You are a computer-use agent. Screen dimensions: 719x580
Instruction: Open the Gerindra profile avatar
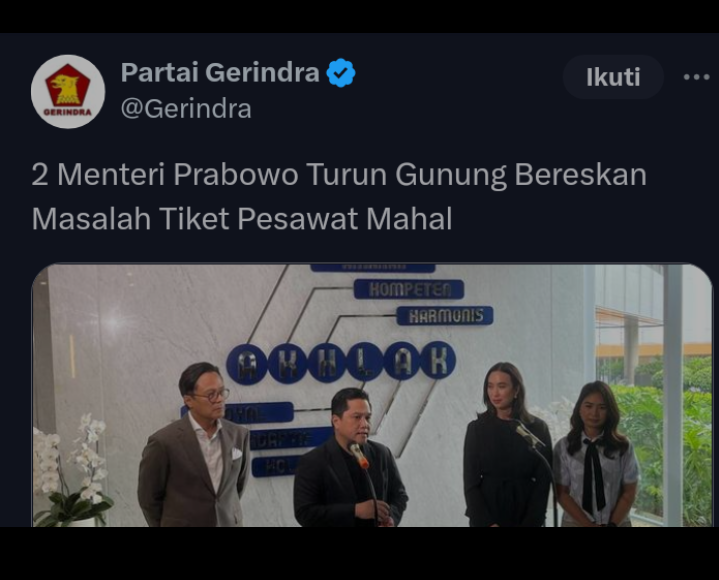coord(68,92)
